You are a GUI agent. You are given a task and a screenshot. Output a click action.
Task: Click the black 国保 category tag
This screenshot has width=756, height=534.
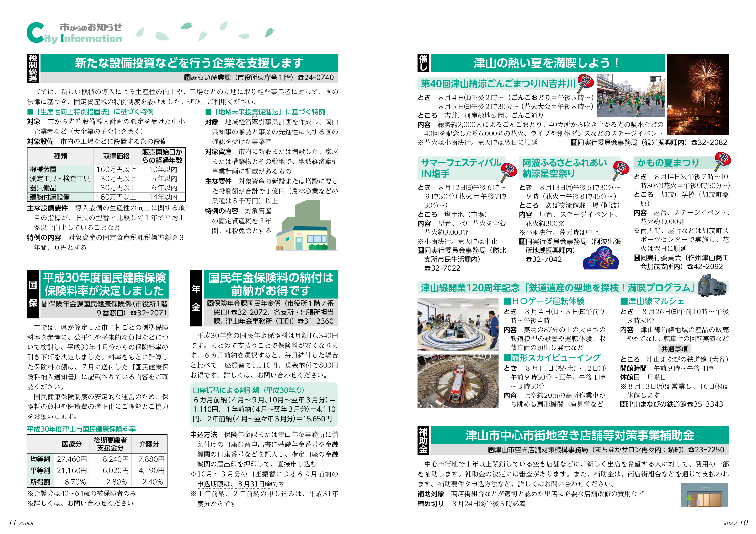click(33, 294)
